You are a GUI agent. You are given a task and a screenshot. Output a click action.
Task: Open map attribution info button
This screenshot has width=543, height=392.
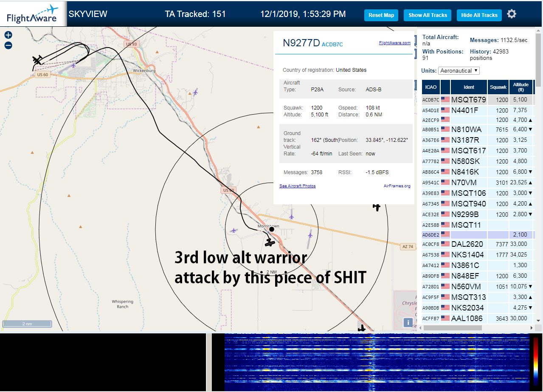(408, 323)
